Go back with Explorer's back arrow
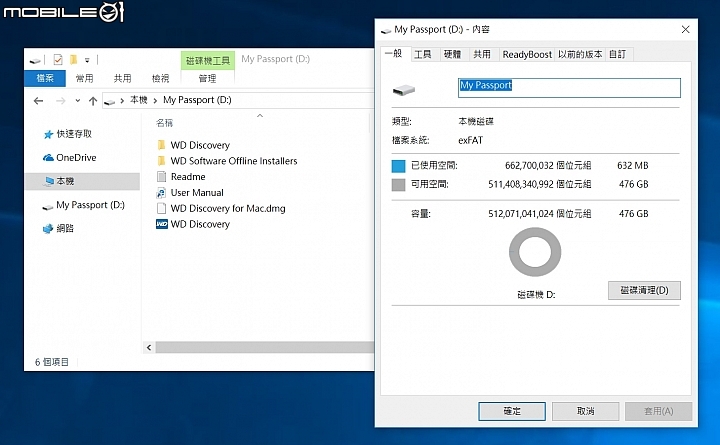Screen dimensions: 720x445 (x=39, y=101)
